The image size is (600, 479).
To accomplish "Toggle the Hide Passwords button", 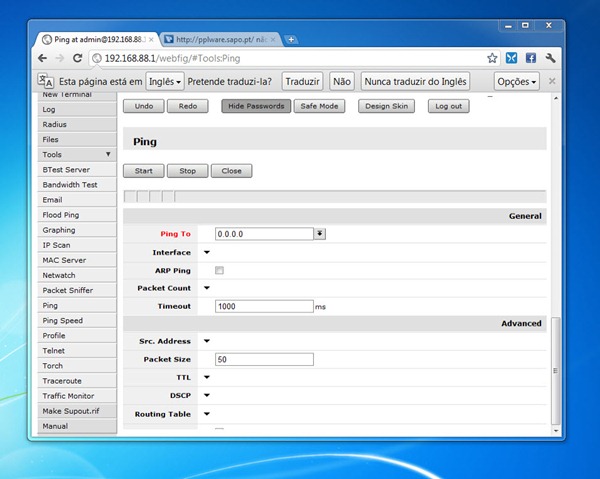I will 256,106.
